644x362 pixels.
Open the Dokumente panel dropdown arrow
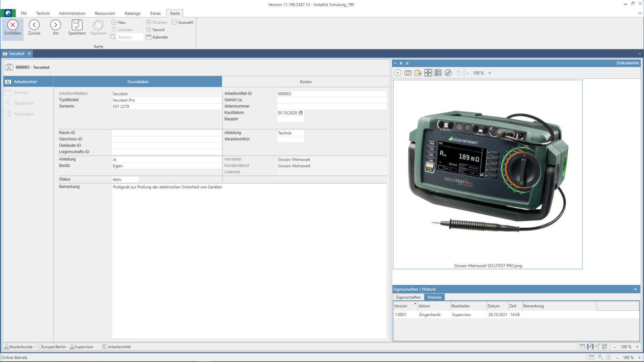pos(395,63)
